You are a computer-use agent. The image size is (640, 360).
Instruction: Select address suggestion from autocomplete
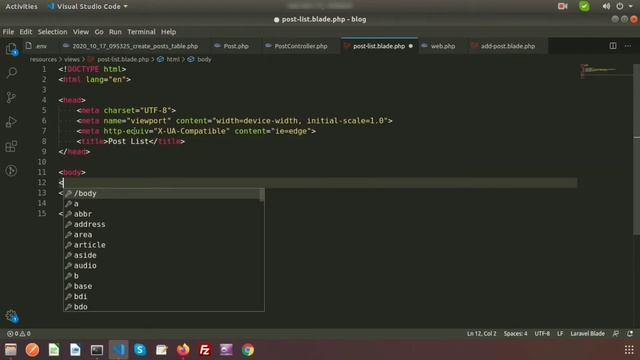click(164, 224)
